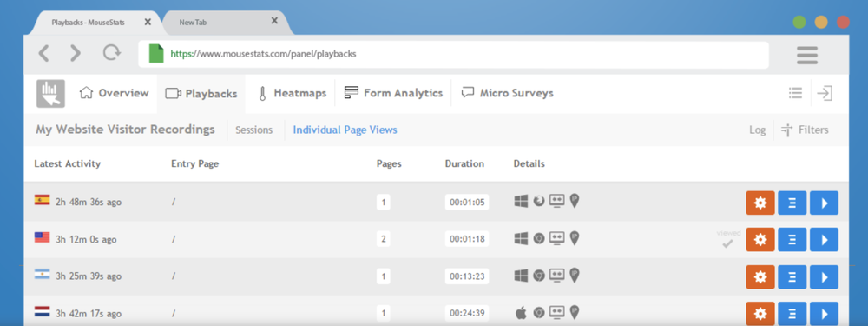Switch to Sessions view
This screenshot has width=868, height=326.
pyautogui.click(x=254, y=130)
